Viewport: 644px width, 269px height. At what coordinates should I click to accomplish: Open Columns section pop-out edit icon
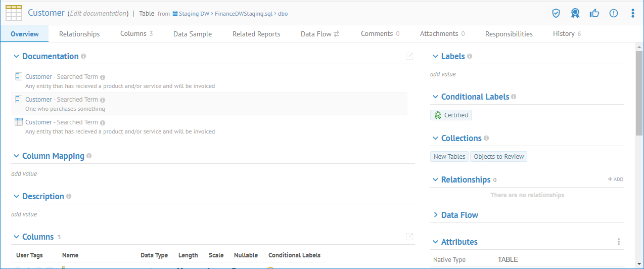tap(409, 237)
